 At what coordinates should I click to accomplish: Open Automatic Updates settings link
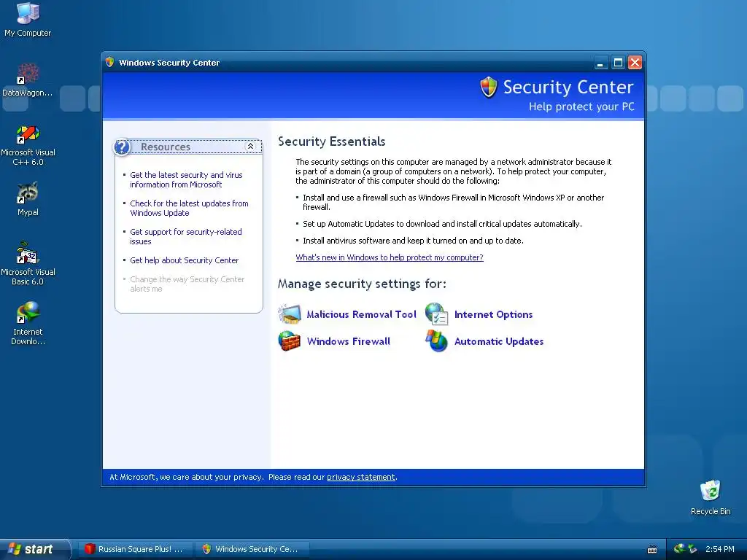pos(499,341)
